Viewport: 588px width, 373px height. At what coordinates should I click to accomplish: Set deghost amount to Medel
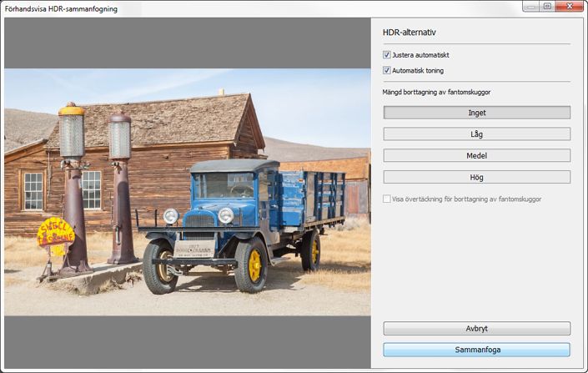click(x=476, y=155)
